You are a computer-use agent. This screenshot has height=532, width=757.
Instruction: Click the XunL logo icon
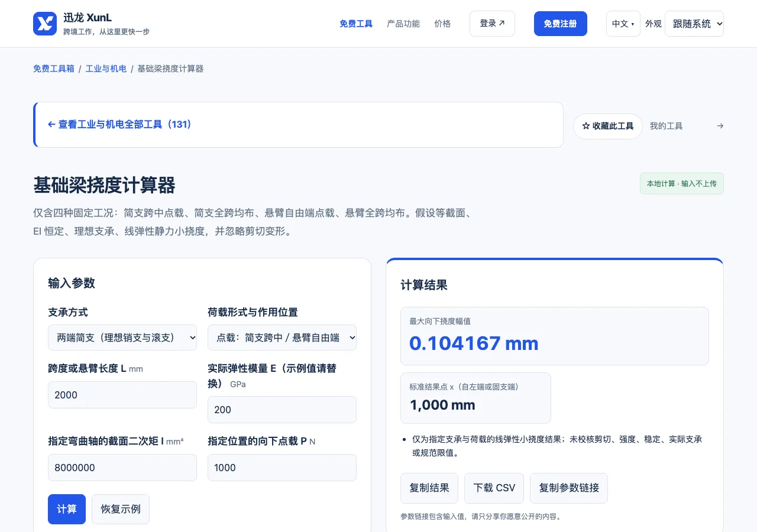[x=45, y=24]
